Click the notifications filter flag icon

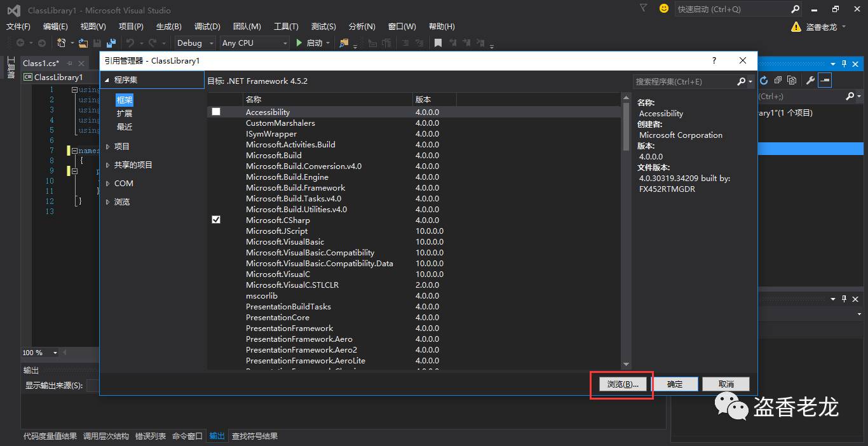pos(644,8)
